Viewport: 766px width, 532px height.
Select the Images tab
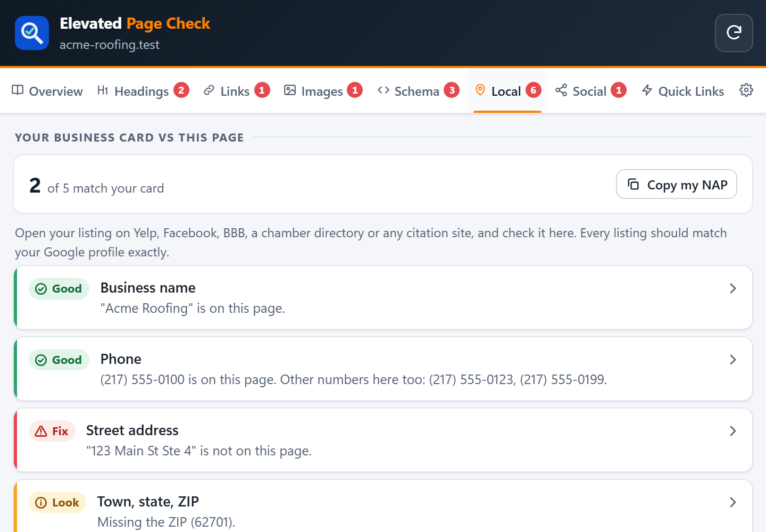pos(323,91)
